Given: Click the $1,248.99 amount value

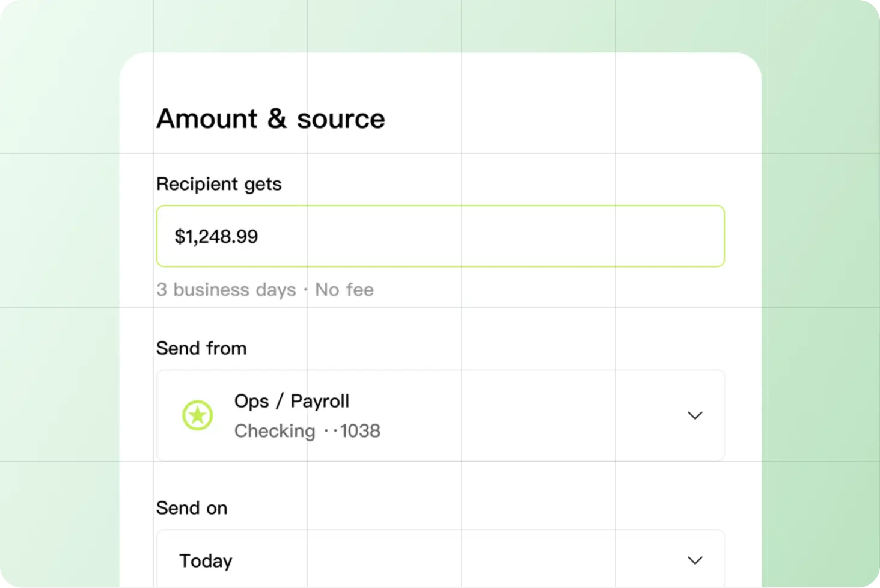Looking at the screenshot, I should pos(216,237).
